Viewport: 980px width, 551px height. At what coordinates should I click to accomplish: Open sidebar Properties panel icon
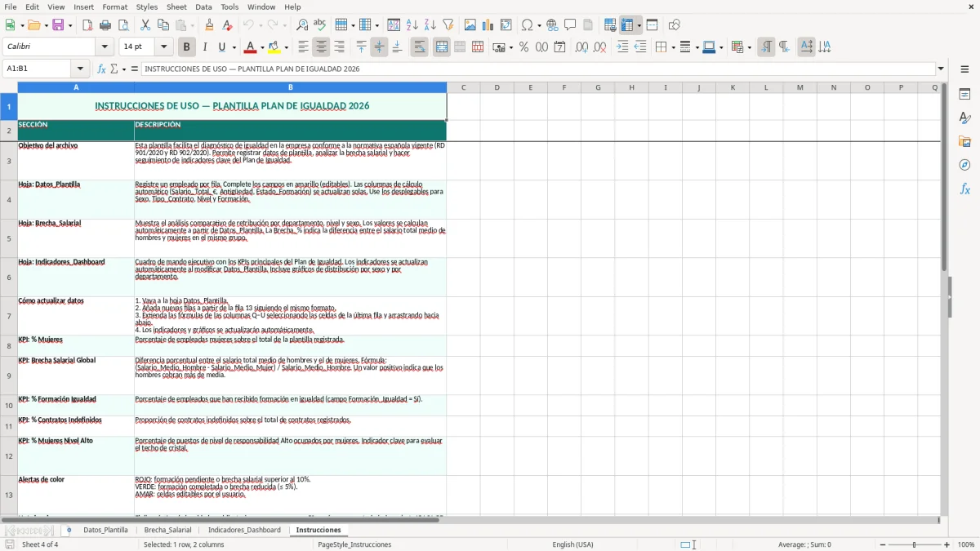[964, 95]
